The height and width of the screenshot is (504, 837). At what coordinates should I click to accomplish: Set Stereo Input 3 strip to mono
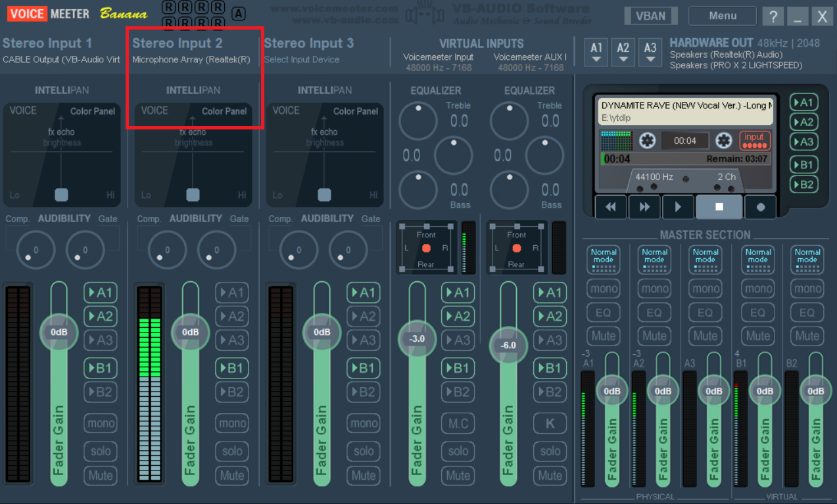pyautogui.click(x=363, y=423)
